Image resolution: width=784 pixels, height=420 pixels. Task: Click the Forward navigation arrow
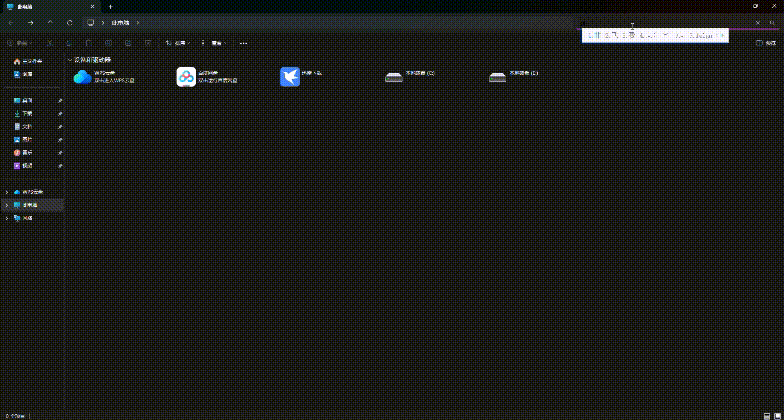click(x=30, y=22)
